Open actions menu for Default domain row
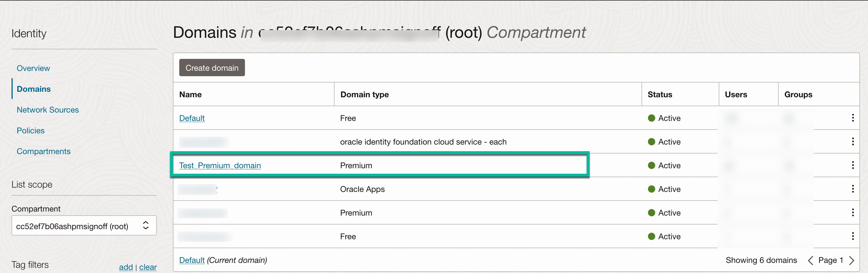868x273 pixels. pyautogui.click(x=852, y=118)
